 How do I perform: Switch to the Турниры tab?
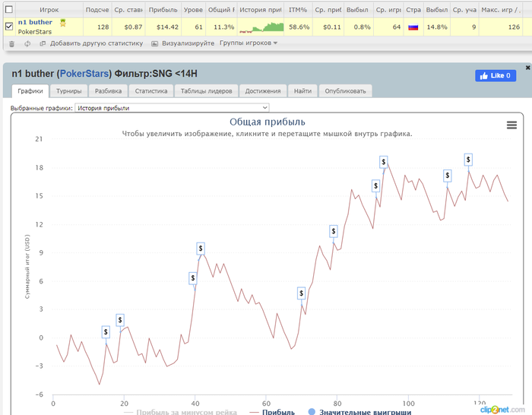pos(69,91)
